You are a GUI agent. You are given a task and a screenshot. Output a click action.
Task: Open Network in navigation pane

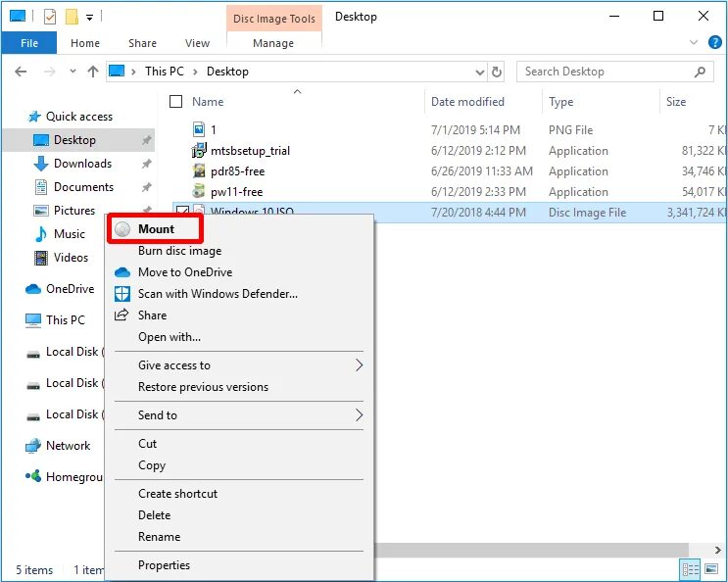68,446
